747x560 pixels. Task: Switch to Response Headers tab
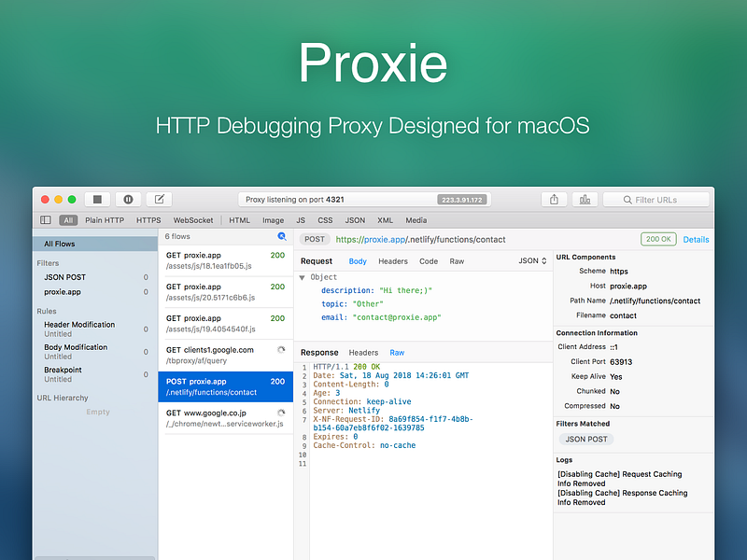363,353
